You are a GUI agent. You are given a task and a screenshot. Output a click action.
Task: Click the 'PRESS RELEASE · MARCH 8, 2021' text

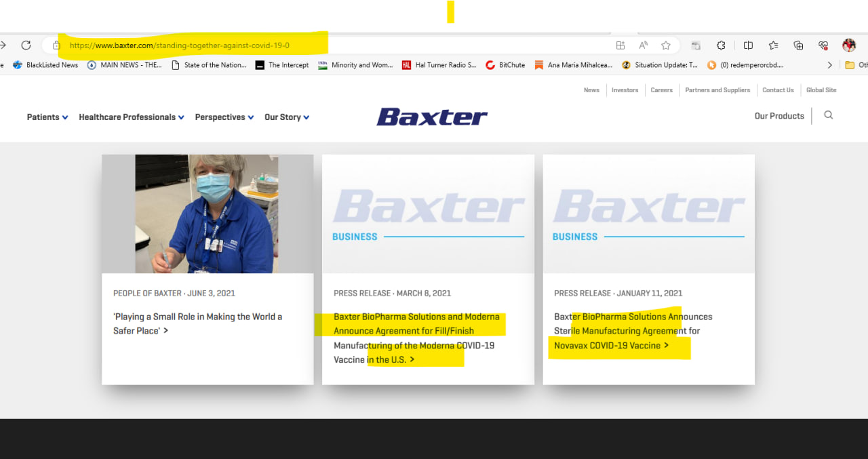click(392, 294)
